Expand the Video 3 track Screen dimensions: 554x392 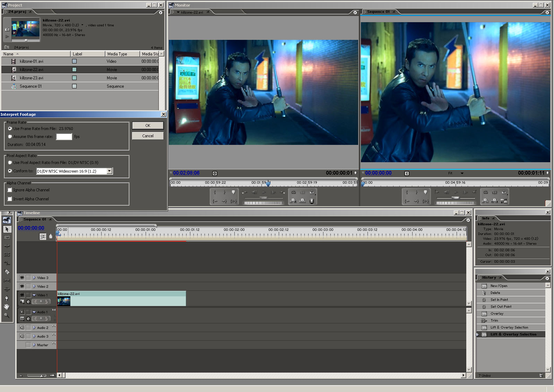[x=34, y=278]
